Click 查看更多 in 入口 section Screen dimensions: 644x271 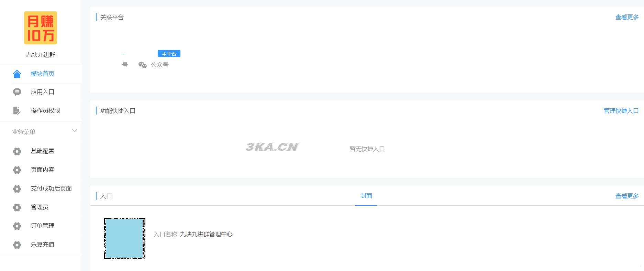627,196
